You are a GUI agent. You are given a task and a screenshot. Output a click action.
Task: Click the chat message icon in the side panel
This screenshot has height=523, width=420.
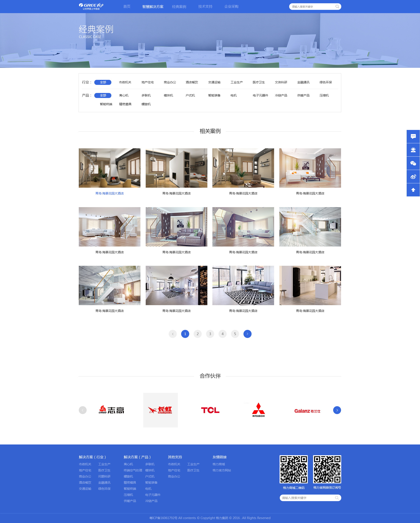413,136
